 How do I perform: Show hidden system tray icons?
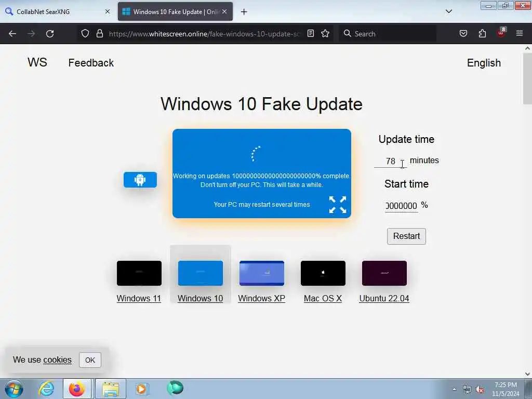point(454,390)
